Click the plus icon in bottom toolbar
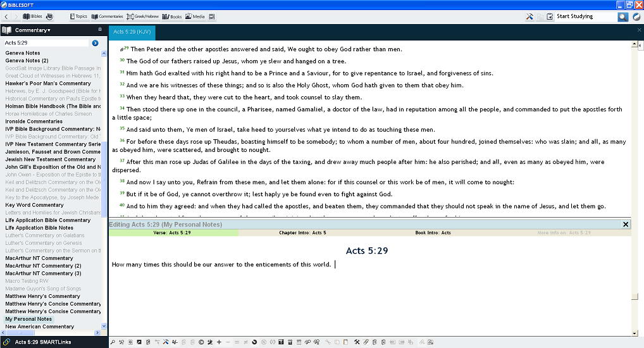Screen dimensions: 644x348 pyautogui.click(x=219, y=342)
